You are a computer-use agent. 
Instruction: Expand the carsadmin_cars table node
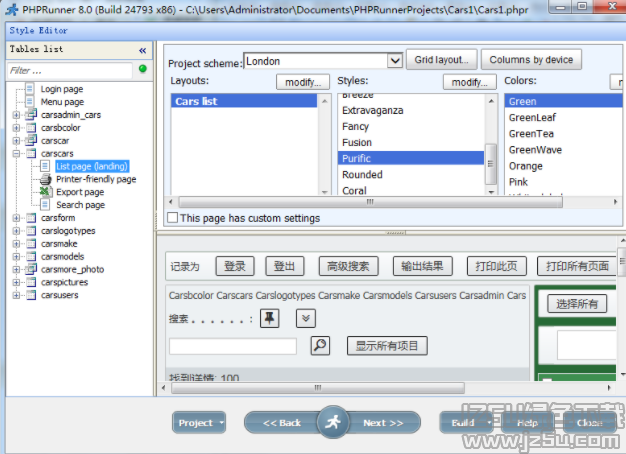[x=16, y=115]
